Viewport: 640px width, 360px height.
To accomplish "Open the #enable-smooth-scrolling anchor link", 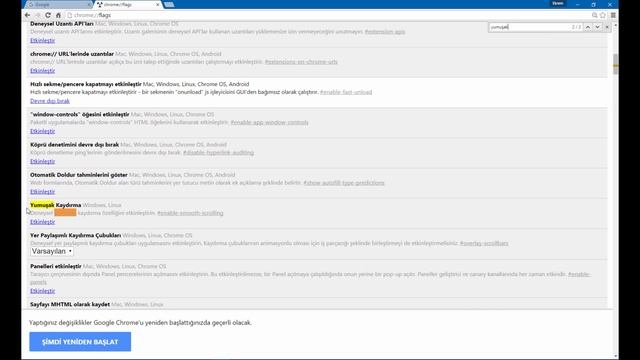I will coord(190,213).
